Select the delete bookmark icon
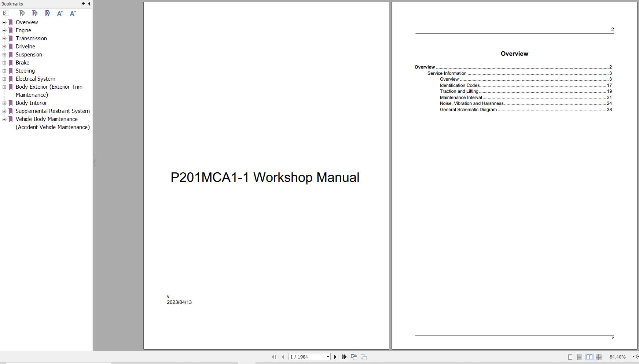Image resolution: width=639 pixels, height=364 pixels. [22, 13]
